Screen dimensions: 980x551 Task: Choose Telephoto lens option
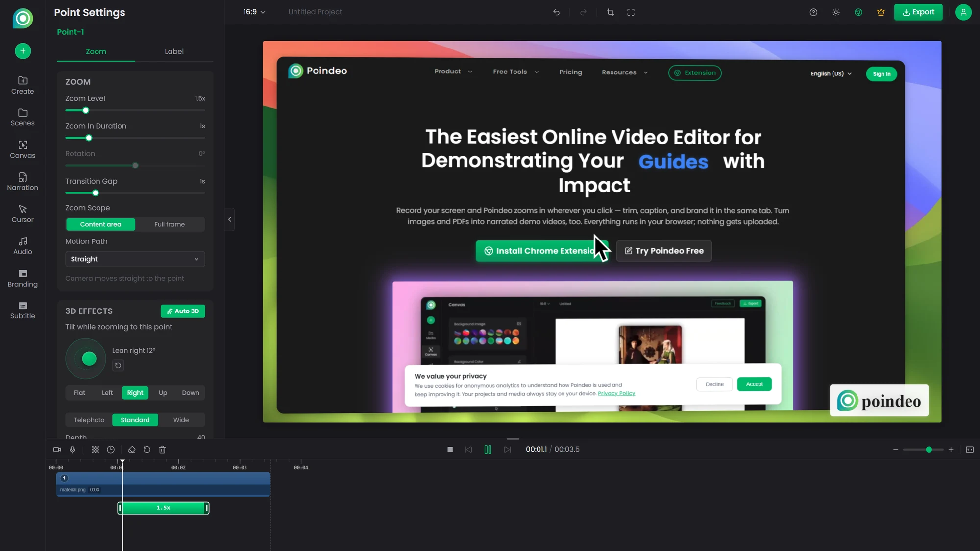click(89, 420)
